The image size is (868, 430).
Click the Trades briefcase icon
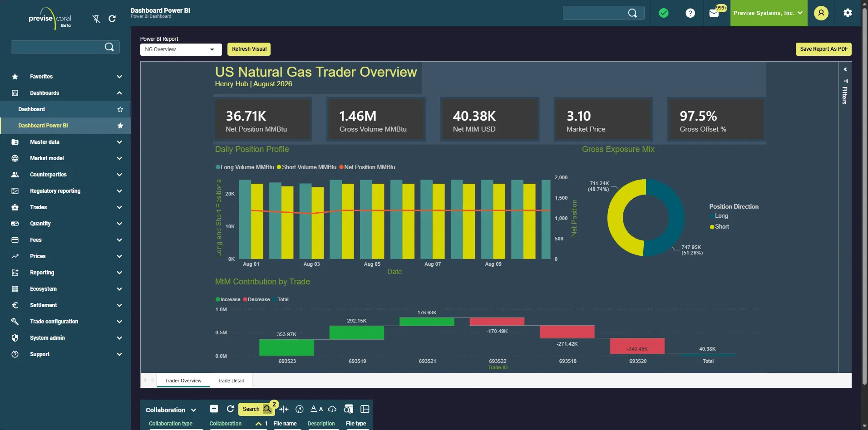click(x=15, y=207)
